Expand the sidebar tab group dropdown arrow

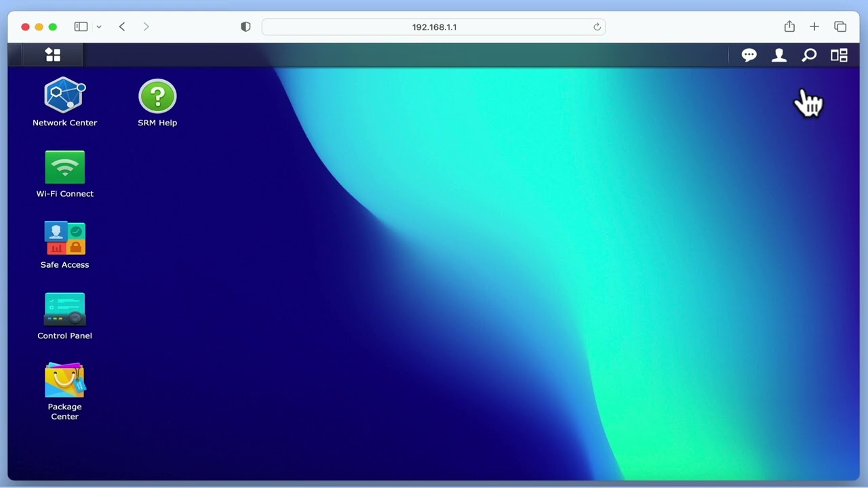[x=99, y=27]
